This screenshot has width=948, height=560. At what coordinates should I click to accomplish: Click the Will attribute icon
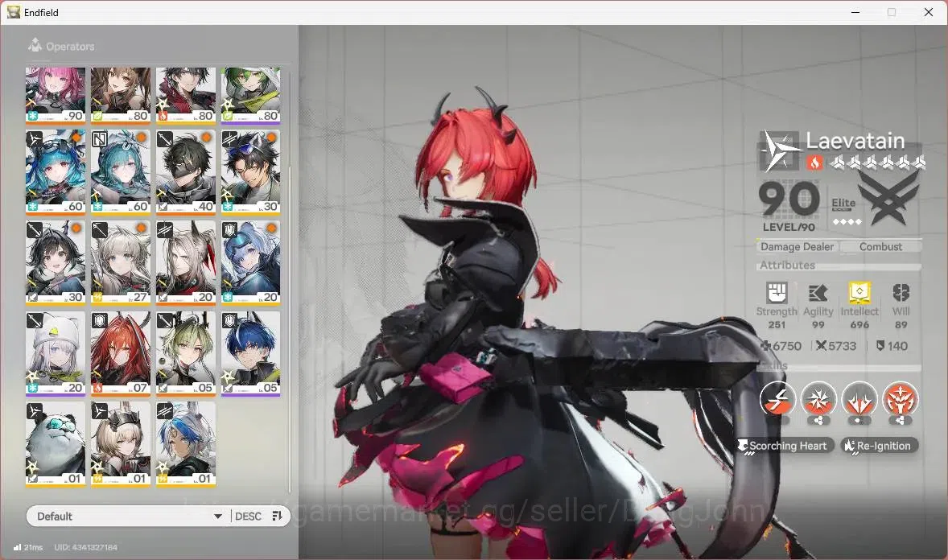coord(901,293)
